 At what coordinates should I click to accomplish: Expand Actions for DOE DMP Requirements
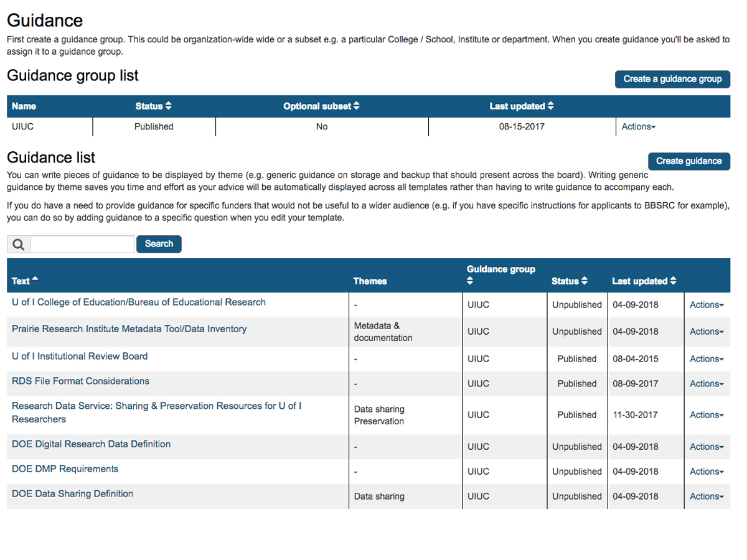click(x=707, y=472)
